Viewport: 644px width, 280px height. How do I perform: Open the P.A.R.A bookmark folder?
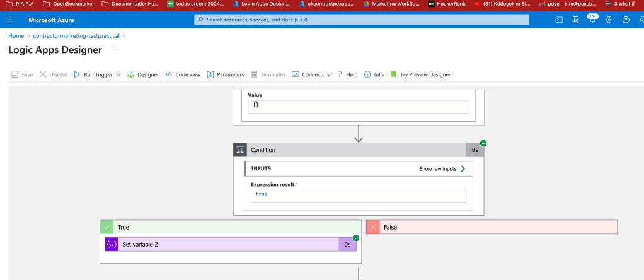pos(20,4)
